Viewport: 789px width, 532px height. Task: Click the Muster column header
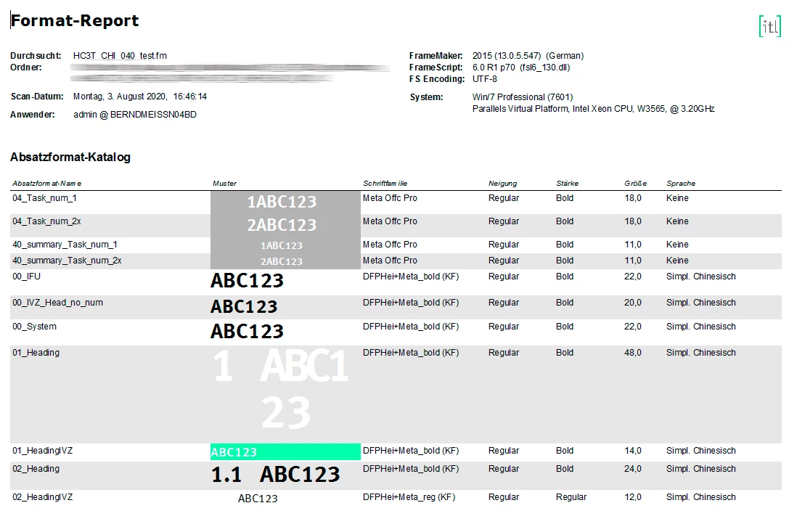click(224, 184)
